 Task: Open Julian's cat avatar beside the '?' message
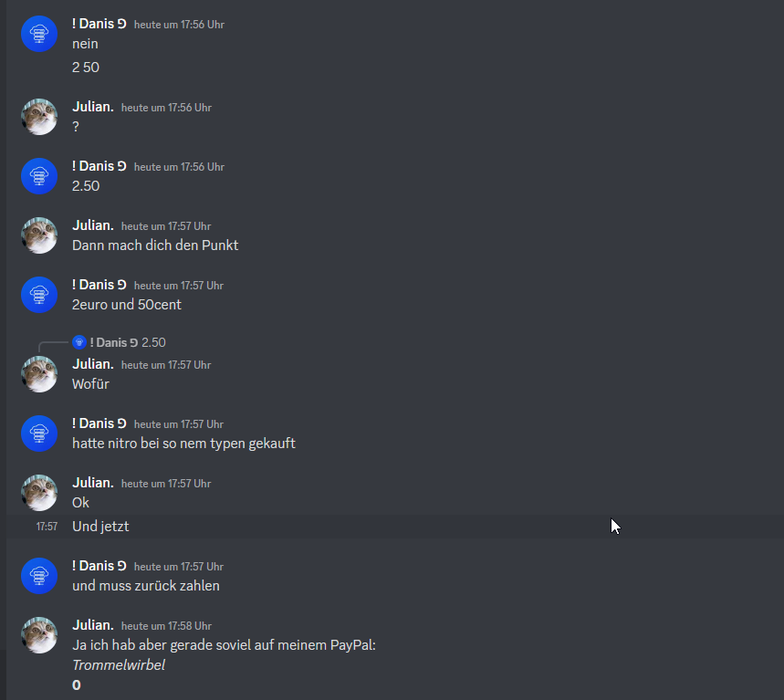pos(39,117)
